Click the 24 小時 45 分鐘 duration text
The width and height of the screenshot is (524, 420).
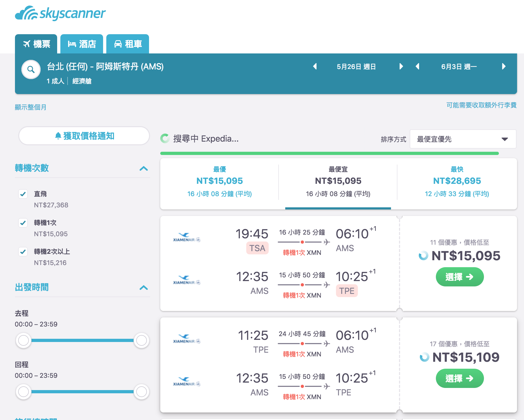302,334
